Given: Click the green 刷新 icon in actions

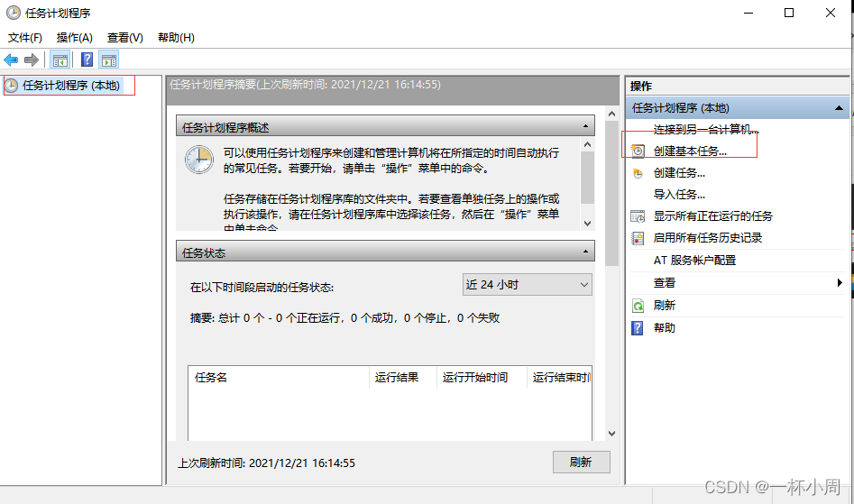Looking at the screenshot, I should click(638, 306).
